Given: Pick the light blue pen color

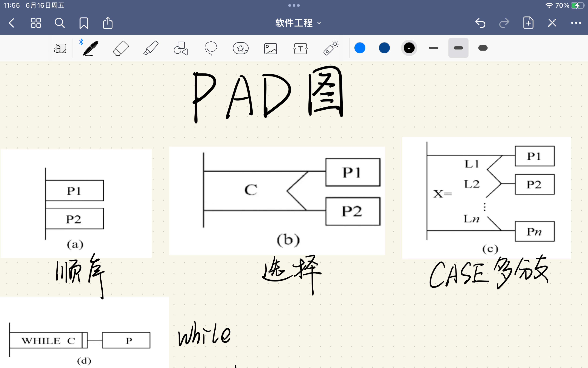Looking at the screenshot, I should tap(360, 48).
